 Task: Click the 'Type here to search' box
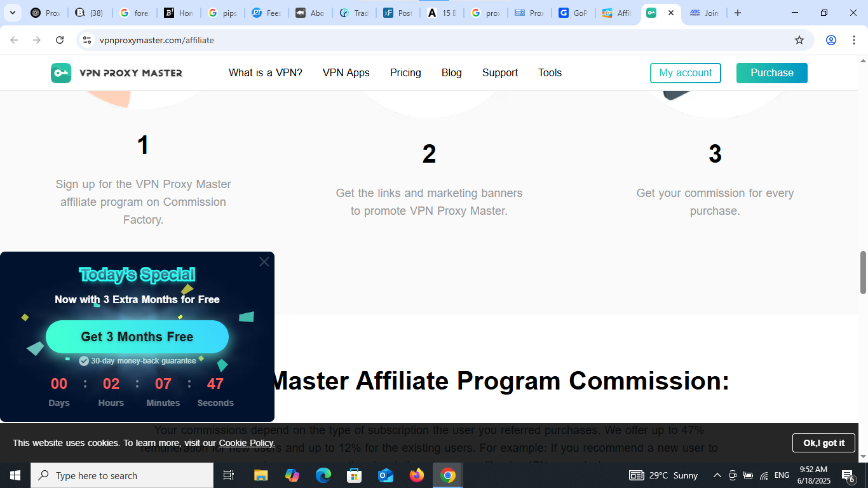[122, 475]
